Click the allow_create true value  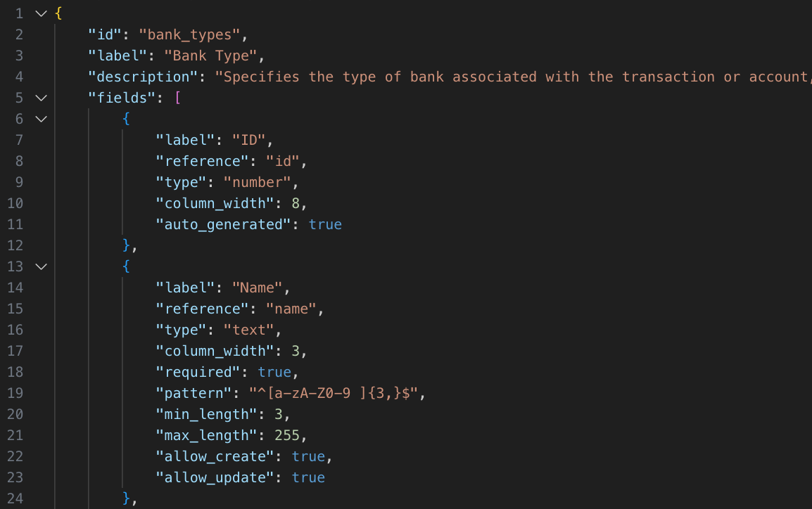309,456
